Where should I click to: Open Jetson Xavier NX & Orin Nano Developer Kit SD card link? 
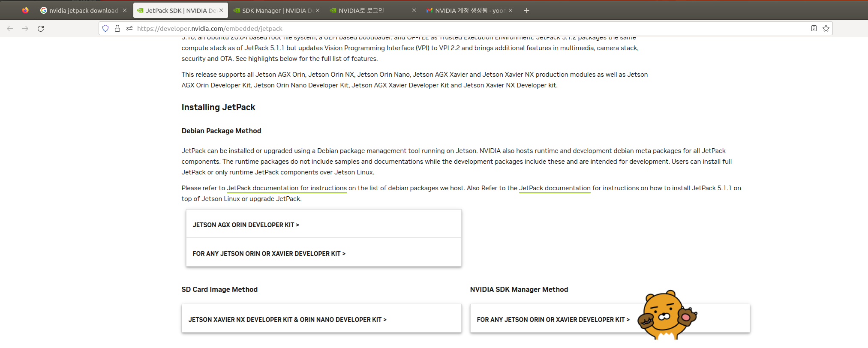[x=321, y=319]
